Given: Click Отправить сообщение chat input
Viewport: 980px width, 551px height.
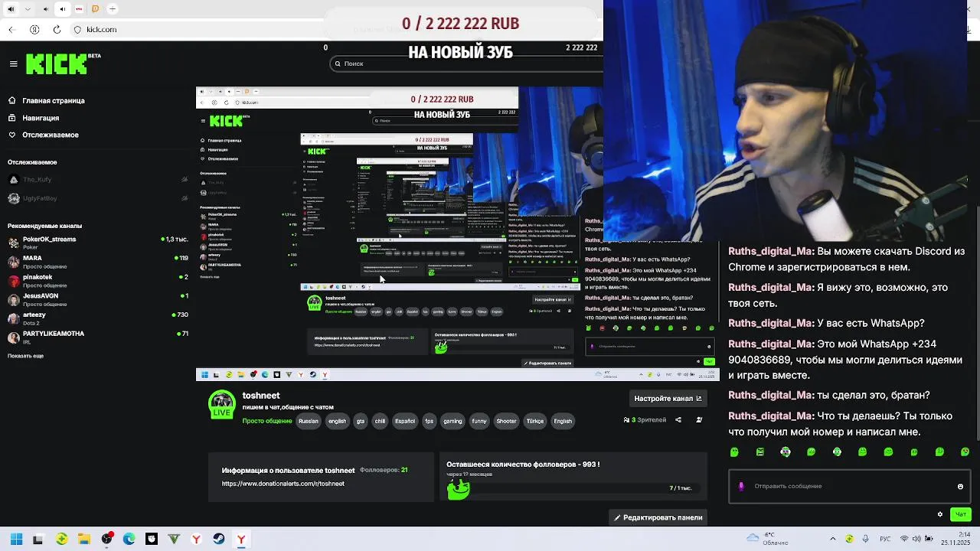Looking at the screenshot, I should click(850, 486).
